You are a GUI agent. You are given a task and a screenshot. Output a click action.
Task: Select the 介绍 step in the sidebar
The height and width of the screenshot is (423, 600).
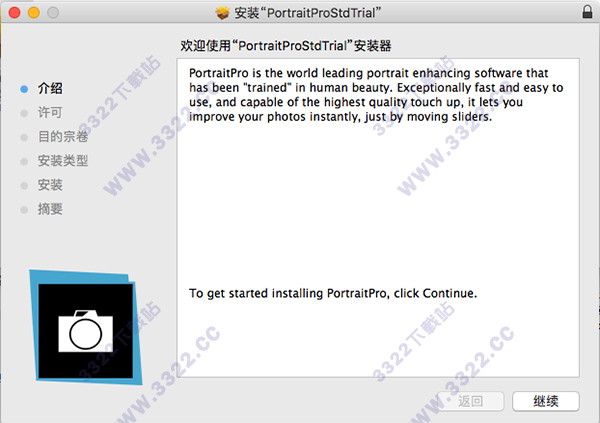tap(50, 88)
